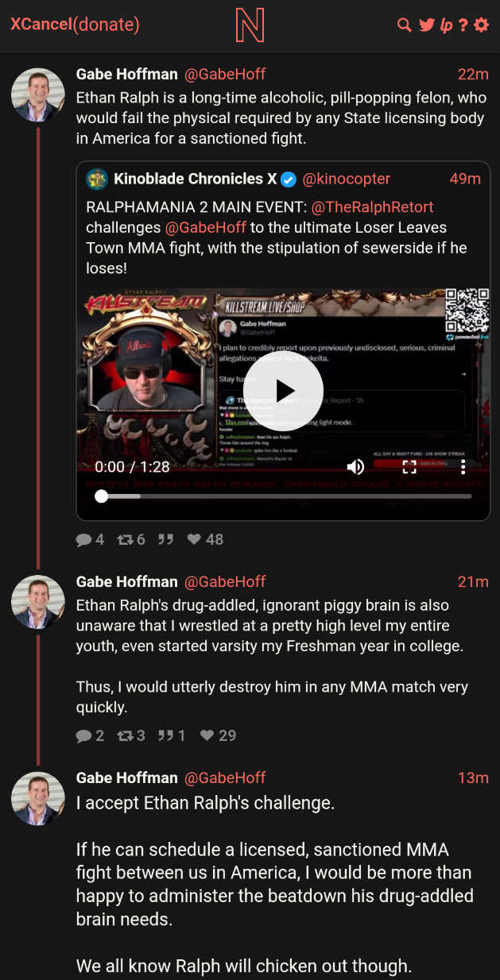Click the retweet icon showing 6
This screenshot has height=980, width=500.
pos(125,539)
